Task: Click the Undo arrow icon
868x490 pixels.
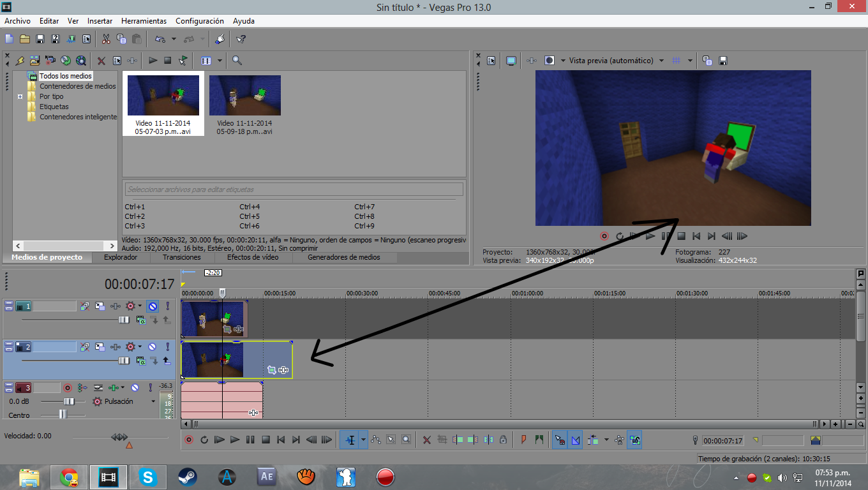Action: click(x=160, y=39)
